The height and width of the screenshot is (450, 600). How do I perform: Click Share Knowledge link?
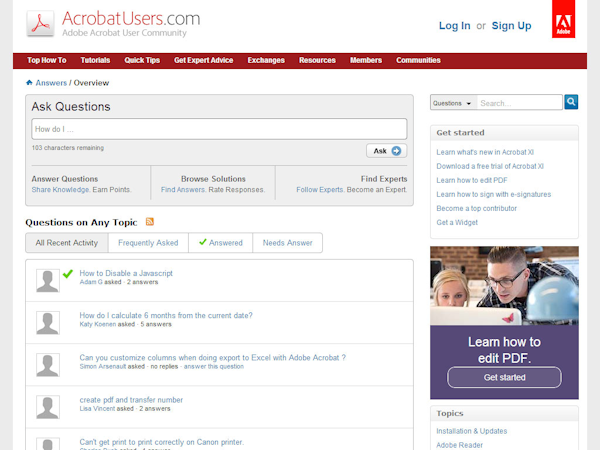coord(60,189)
